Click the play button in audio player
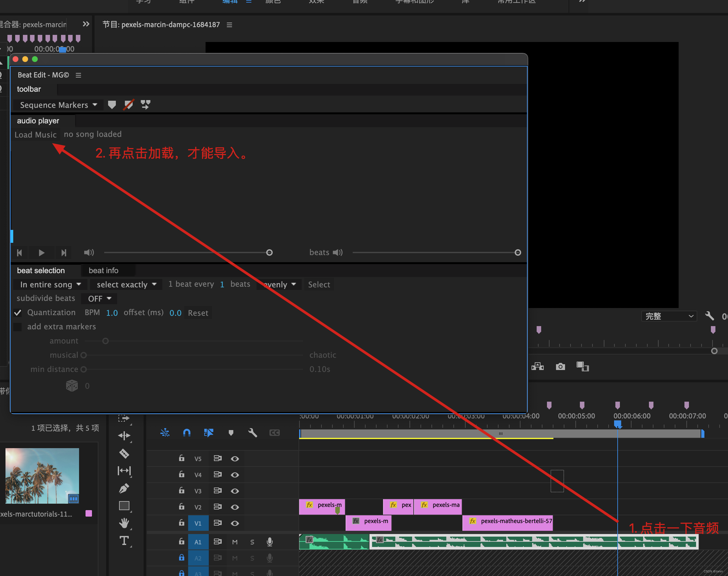Viewport: 728px width, 576px height. (42, 252)
